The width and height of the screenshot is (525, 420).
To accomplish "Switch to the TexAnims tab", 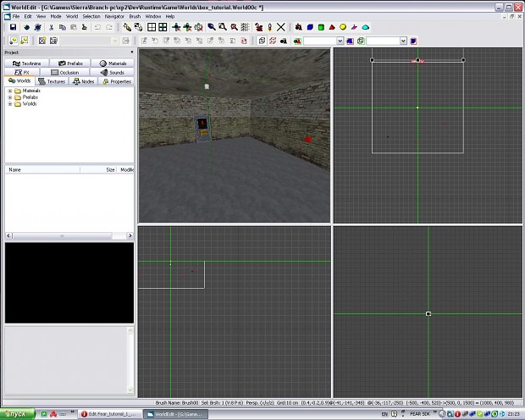I will [x=27, y=64].
